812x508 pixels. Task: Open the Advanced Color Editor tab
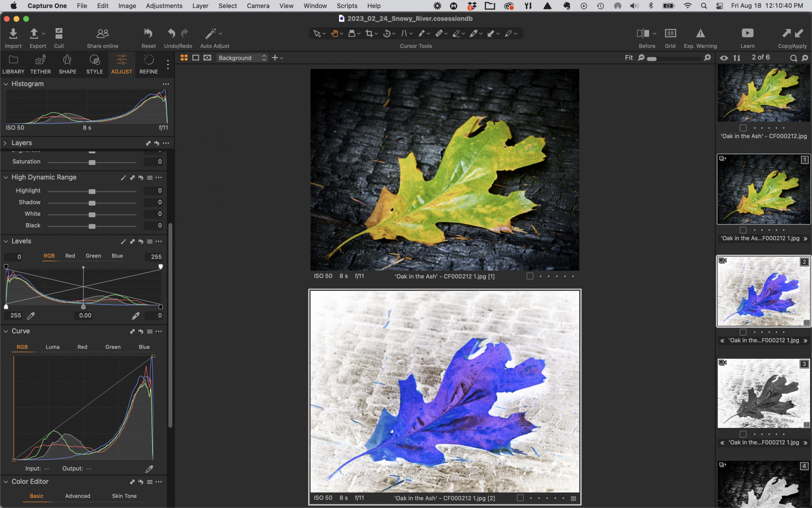pyautogui.click(x=78, y=496)
